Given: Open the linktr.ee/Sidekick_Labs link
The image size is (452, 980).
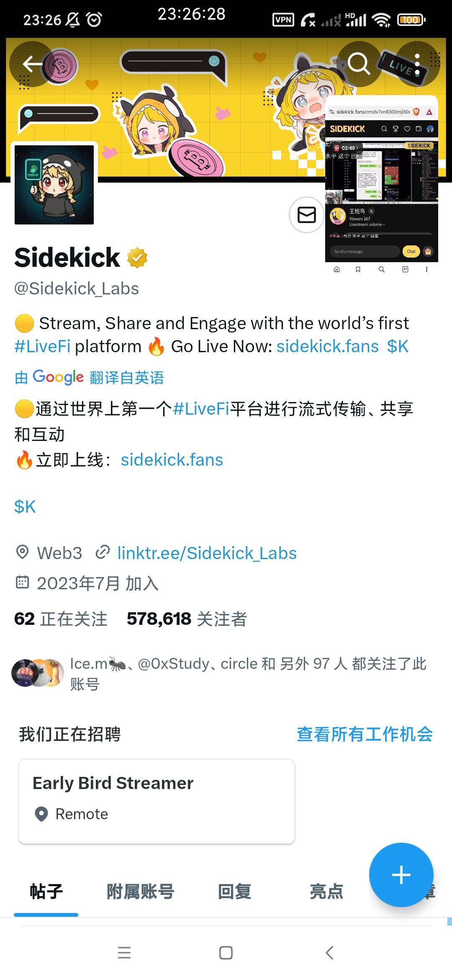Looking at the screenshot, I should (x=207, y=553).
